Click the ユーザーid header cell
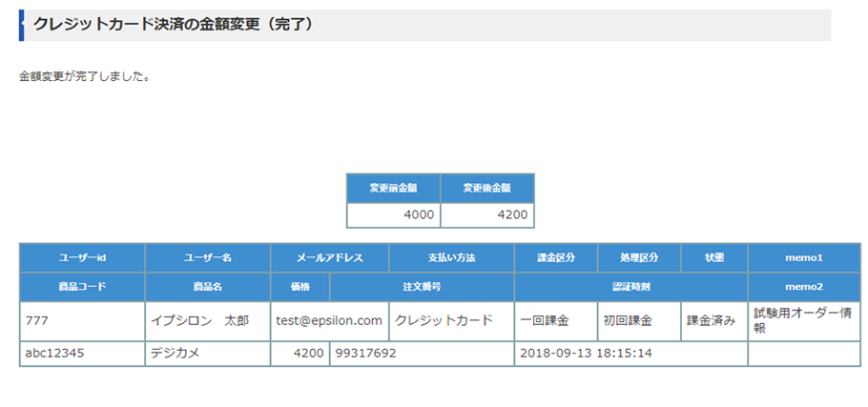Image resolution: width=868 pixels, height=407 pixels. [x=82, y=257]
